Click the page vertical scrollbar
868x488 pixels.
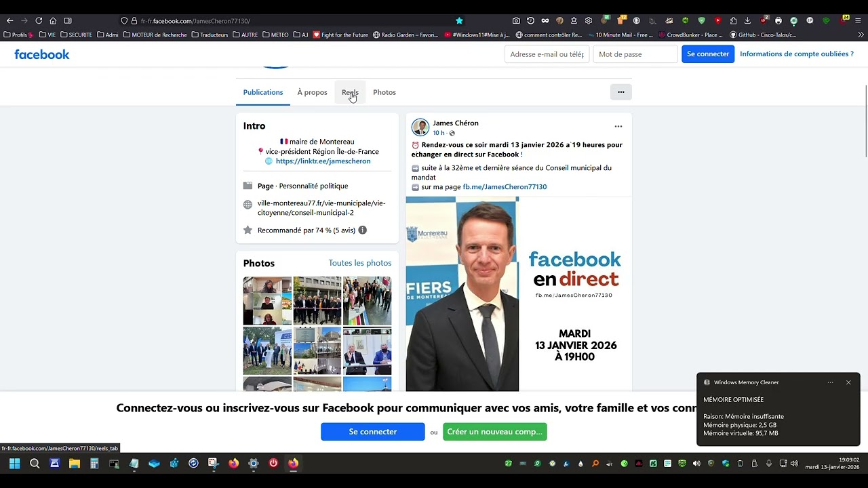click(866, 122)
